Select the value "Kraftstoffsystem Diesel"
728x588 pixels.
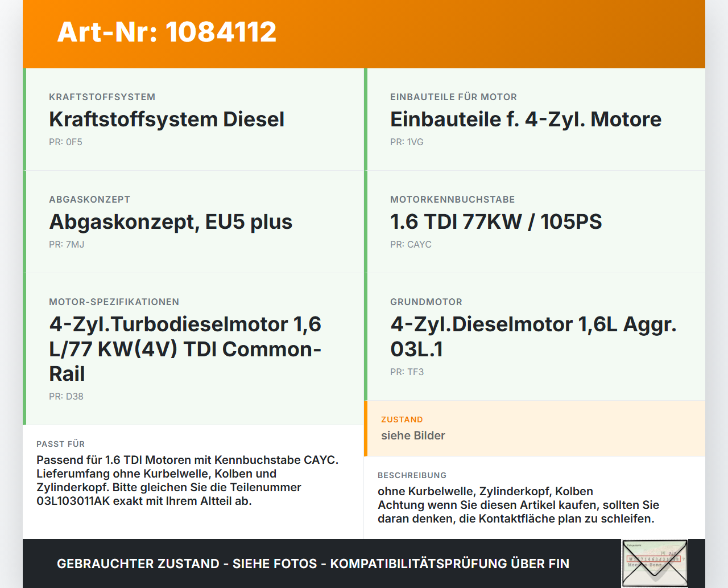[167, 119]
